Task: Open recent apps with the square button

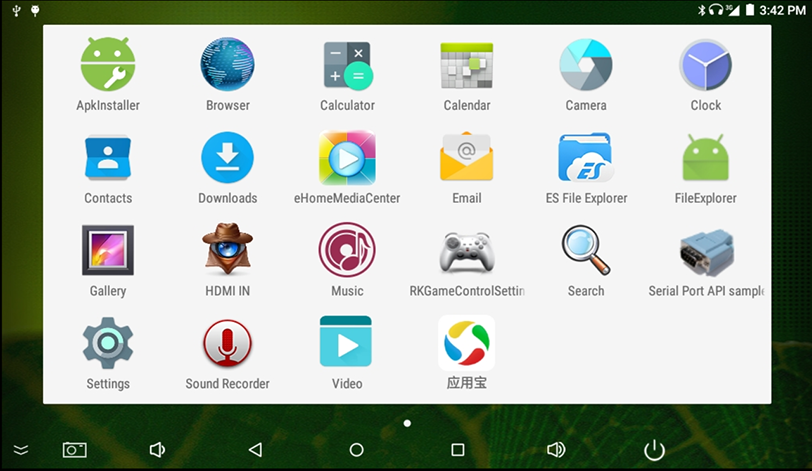Action: point(458,450)
